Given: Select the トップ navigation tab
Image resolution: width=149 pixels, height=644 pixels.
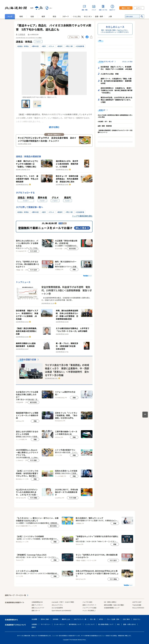Looking at the screenshot, I should point(10,17).
